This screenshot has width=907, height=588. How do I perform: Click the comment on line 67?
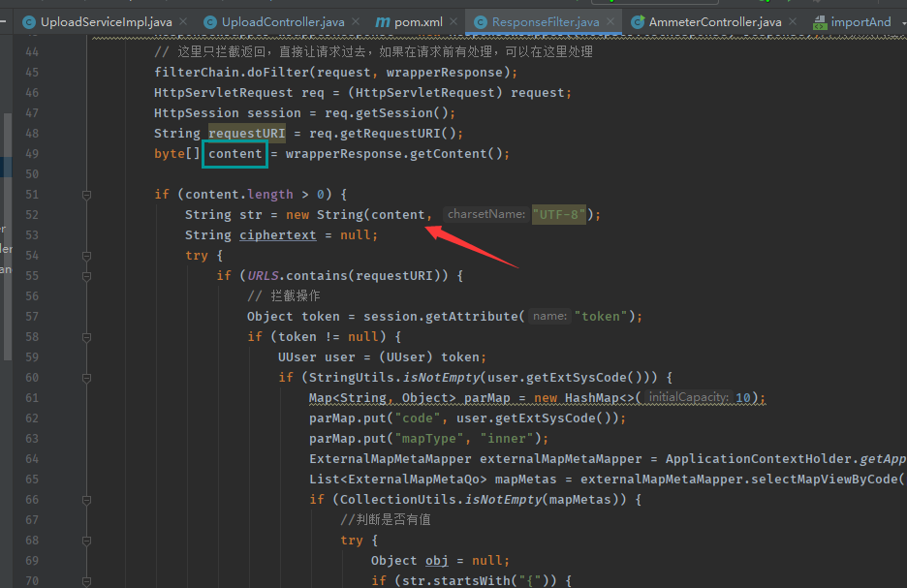coord(386,520)
